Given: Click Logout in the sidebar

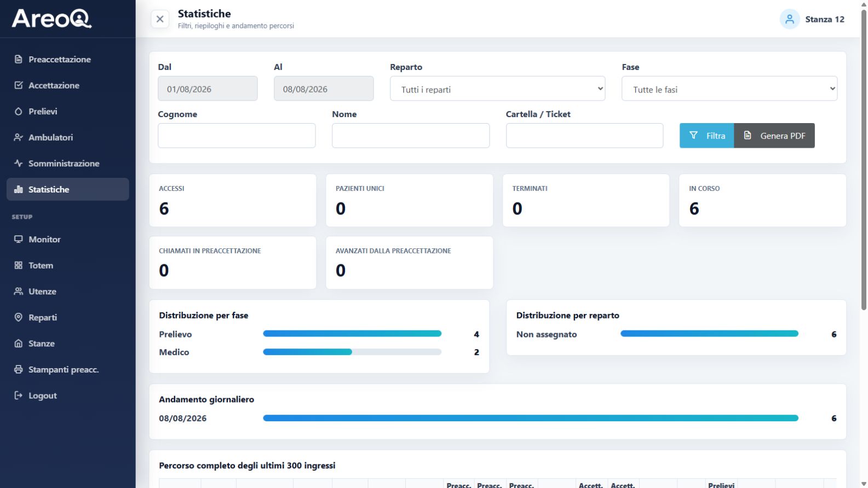Looking at the screenshot, I should click(68, 396).
